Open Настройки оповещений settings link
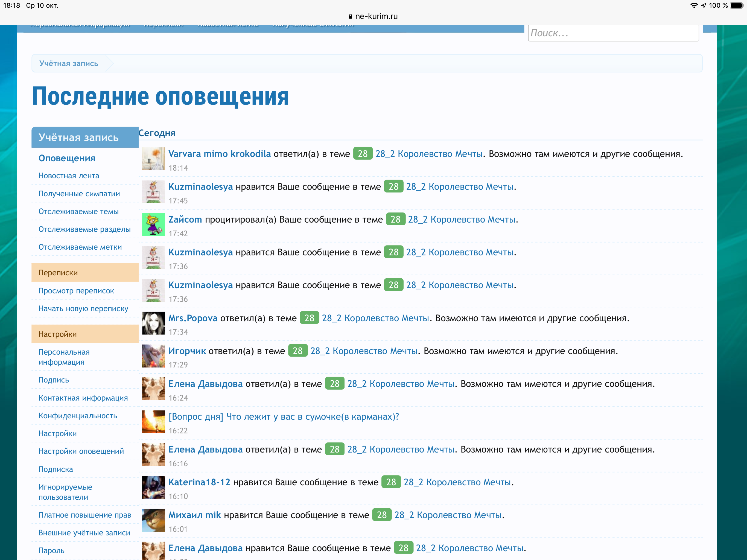 tap(81, 451)
